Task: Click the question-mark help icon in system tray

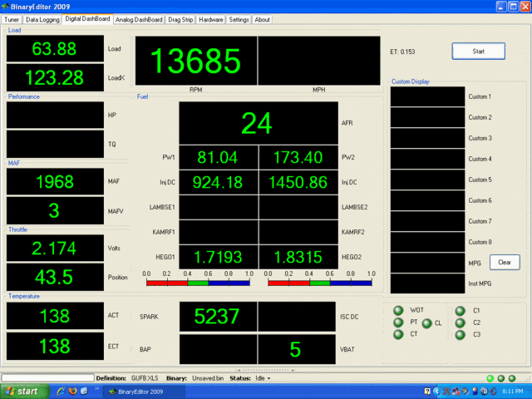Action: 427,392
